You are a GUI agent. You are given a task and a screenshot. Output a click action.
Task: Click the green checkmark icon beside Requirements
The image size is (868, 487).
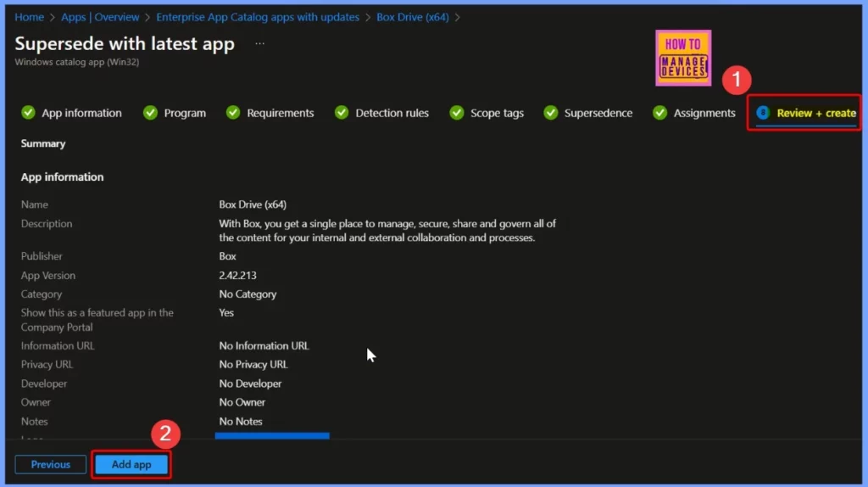(233, 113)
